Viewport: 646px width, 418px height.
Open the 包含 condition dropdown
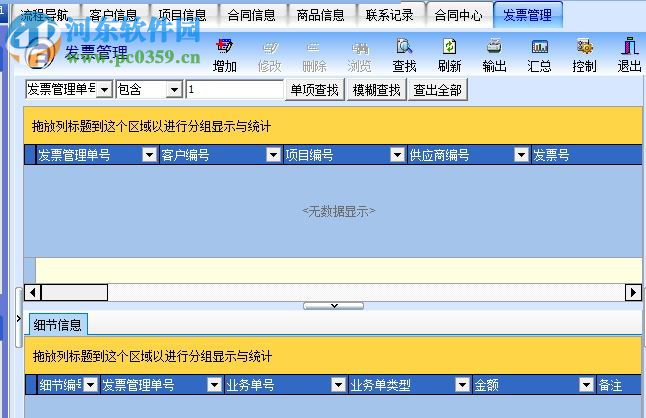coord(174,89)
